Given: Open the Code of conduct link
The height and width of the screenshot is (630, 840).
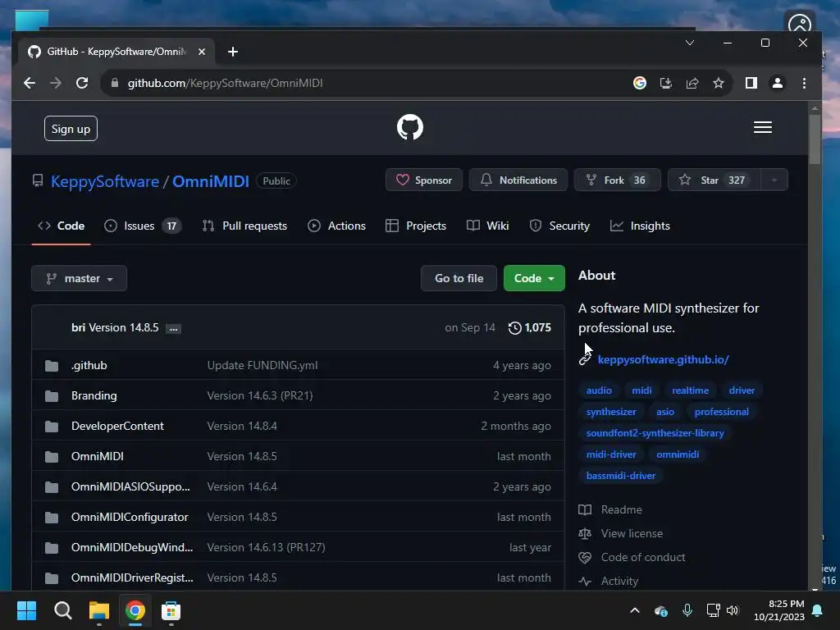Looking at the screenshot, I should pos(632,557).
